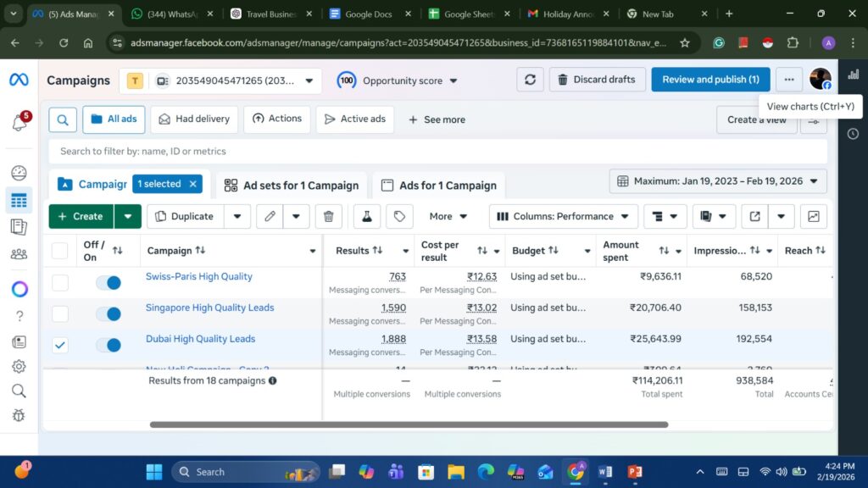The width and height of the screenshot is (868, 488).
Task: Open notifications bell in left sidebar
Action: coord(19,122)
